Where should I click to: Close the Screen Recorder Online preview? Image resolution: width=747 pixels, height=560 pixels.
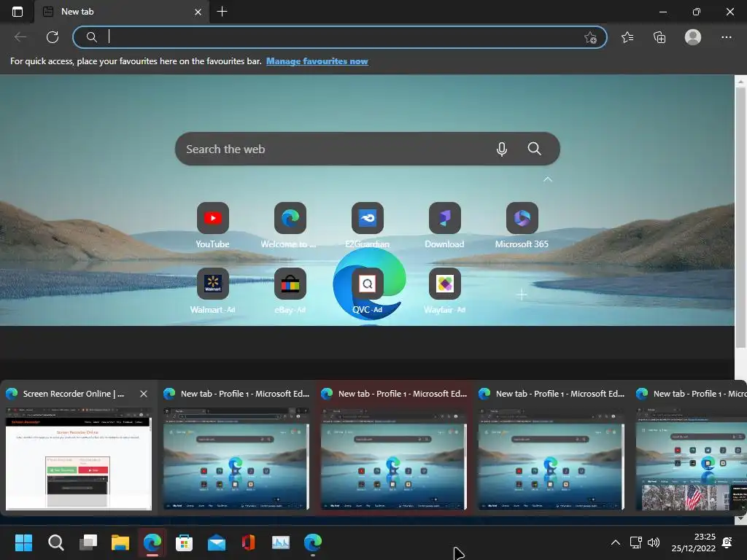(x=144, y=394)
